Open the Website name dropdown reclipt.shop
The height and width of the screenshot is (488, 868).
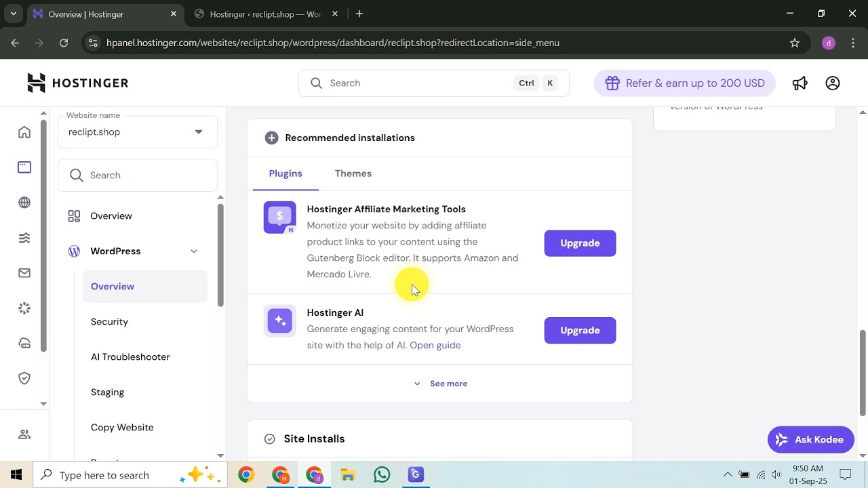point(138,131)
